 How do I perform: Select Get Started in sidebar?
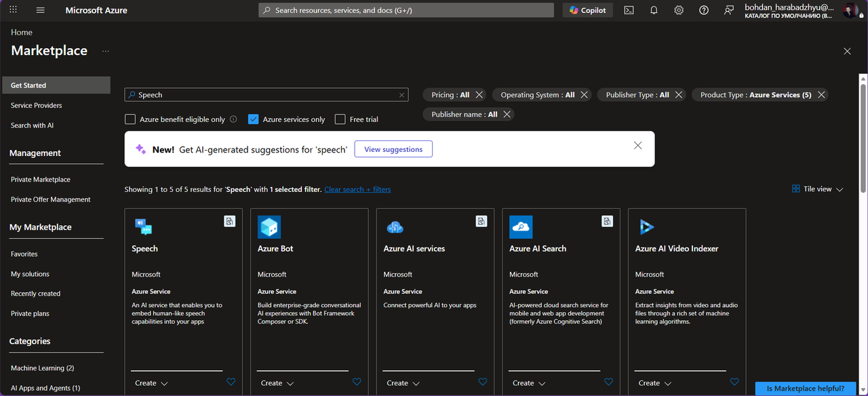coord(55,85)
